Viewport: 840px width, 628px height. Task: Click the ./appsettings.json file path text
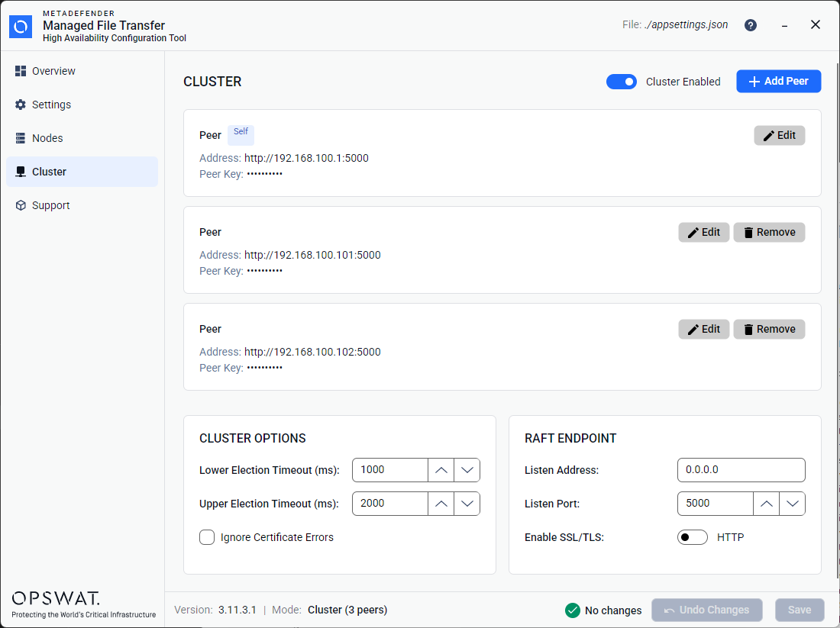[687, 24]
